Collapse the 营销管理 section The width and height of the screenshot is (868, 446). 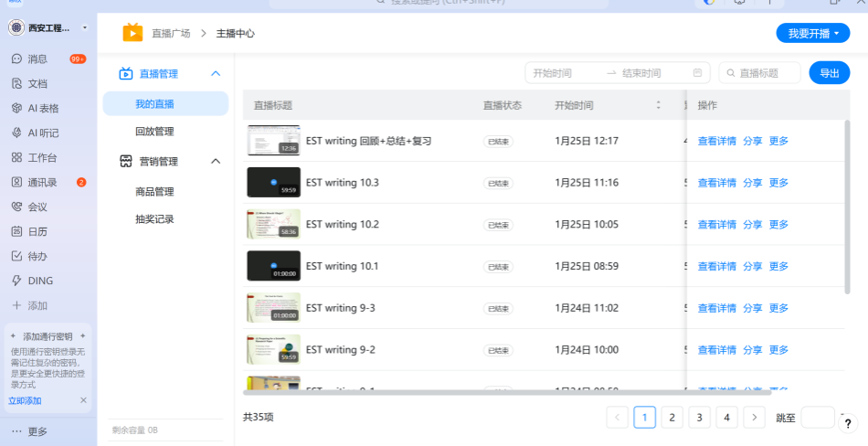pyautogui.click(x=216, y=162)
